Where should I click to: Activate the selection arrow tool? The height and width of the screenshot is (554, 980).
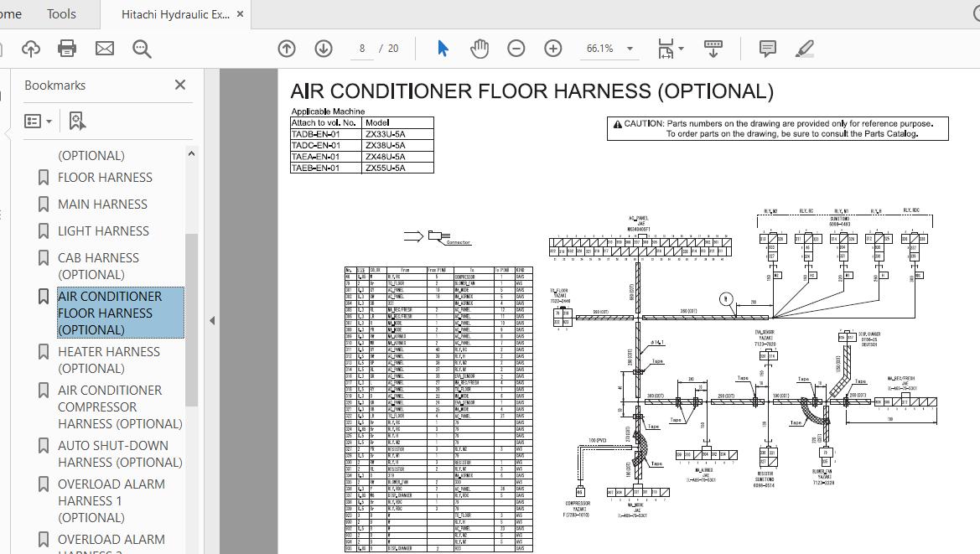click(443, 49)
